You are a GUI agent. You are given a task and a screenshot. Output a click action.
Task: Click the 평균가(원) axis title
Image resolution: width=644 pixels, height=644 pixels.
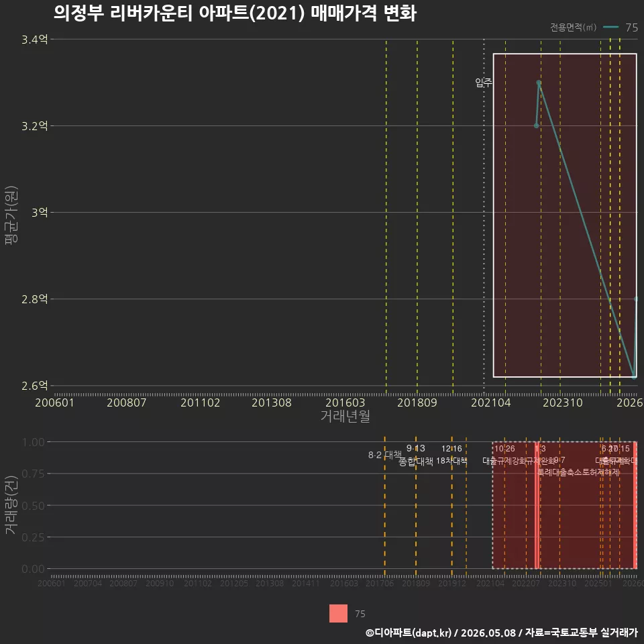click(11, 215)
